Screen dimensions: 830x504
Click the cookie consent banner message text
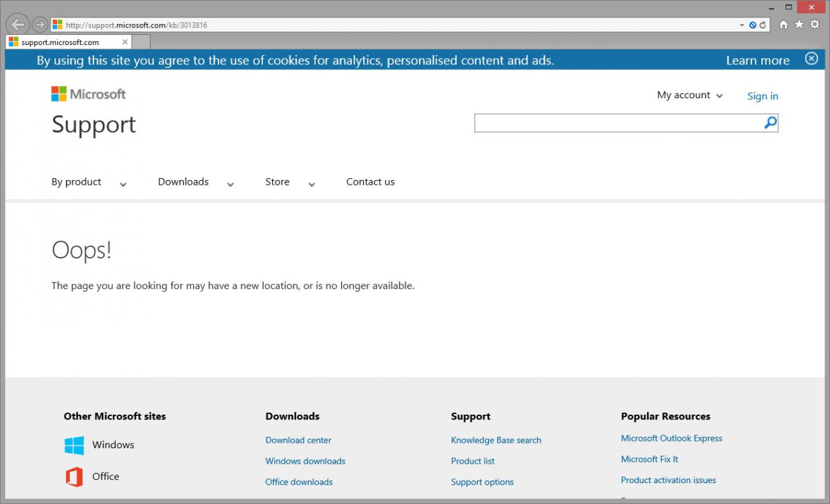(x=295, y=60)
